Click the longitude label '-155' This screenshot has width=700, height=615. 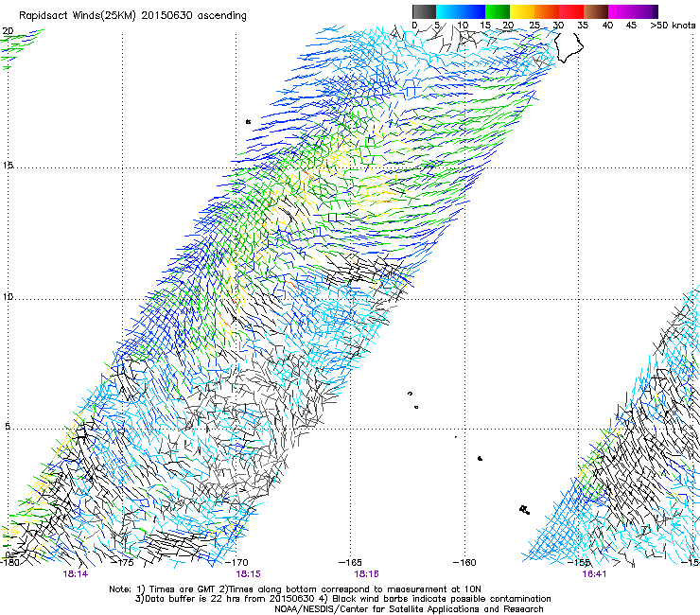pyautogui.click(x=579, y=562)
